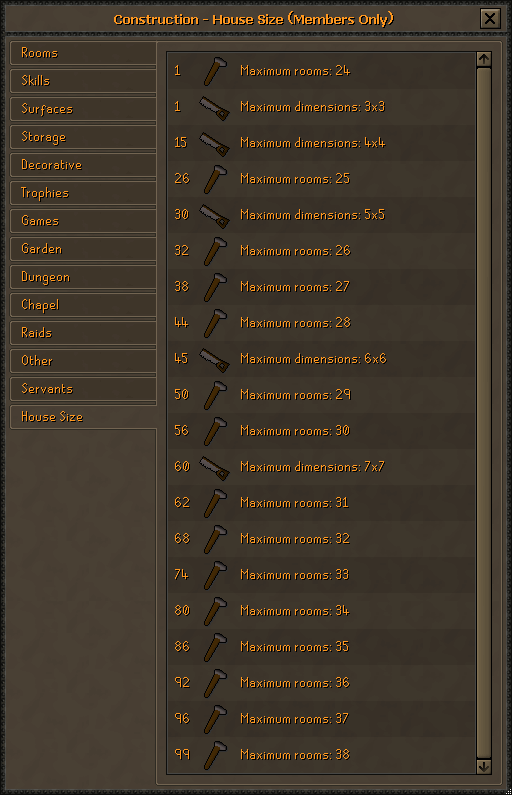Open the Rooms tab

tap(83, 53)
